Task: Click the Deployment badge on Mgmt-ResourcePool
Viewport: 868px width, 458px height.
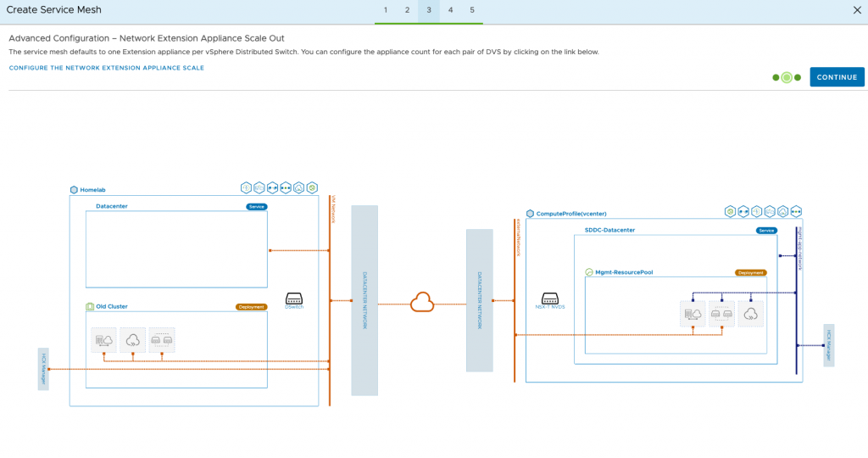Action: [751, 272]
